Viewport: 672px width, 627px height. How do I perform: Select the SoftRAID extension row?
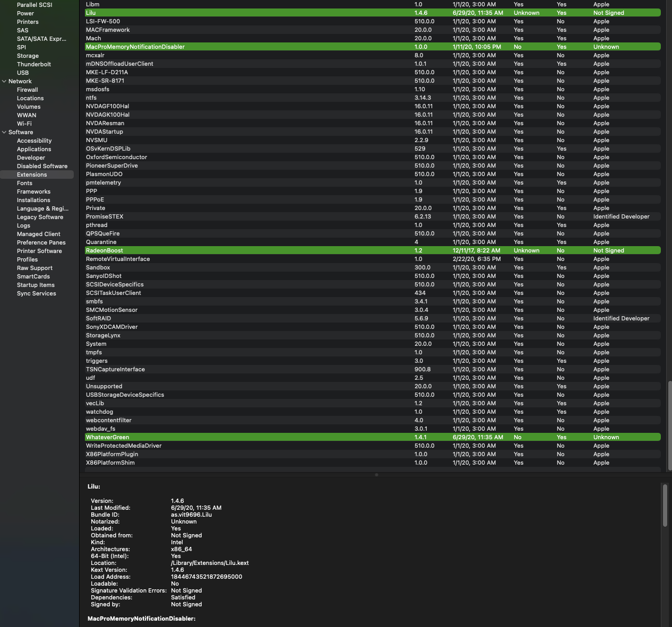tap(373, 318)
